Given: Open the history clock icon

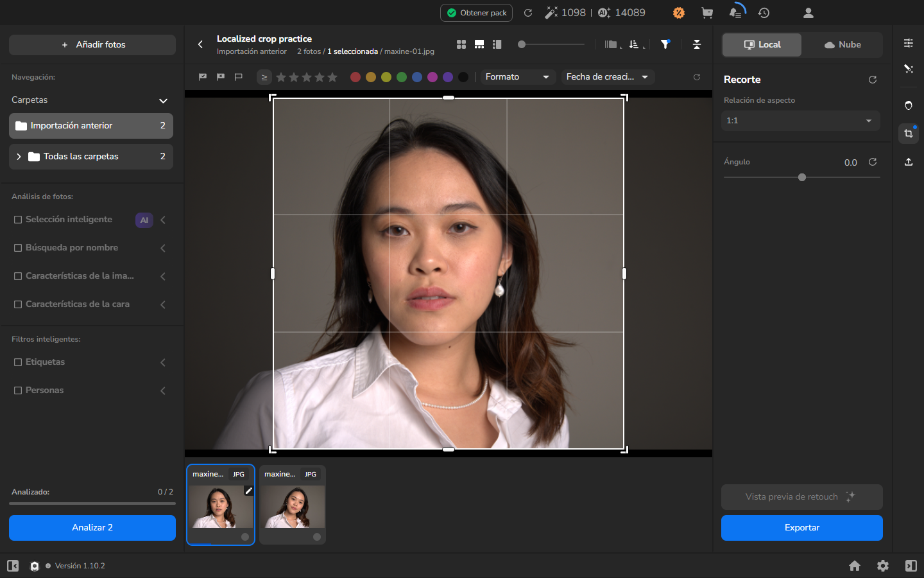Looking at the screenshot, I should [764, 13].
